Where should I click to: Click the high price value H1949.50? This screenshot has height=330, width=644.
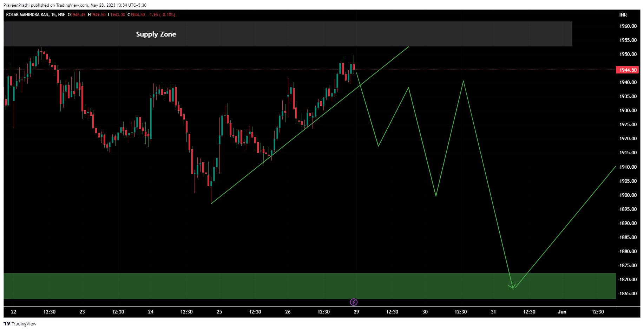[x=97, y=15]
